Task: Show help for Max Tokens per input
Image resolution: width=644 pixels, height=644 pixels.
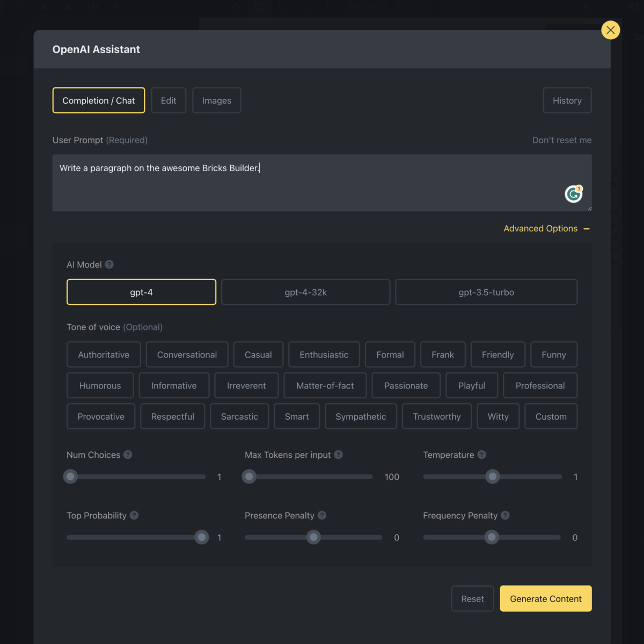Action: click(x=338, y=455)
